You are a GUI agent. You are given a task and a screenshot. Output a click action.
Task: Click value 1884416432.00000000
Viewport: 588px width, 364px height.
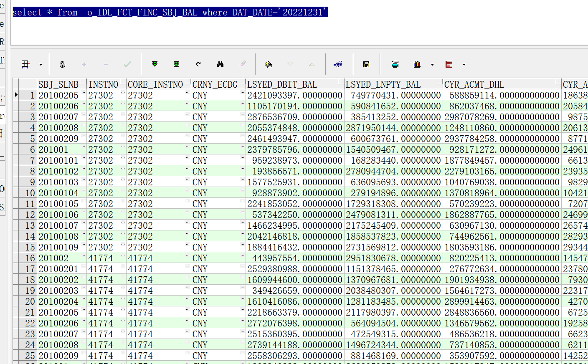[295, 247]
